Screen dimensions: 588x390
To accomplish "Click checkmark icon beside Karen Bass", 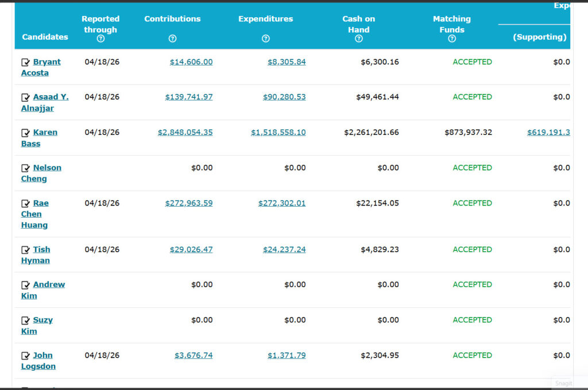I will pos(25,133).
